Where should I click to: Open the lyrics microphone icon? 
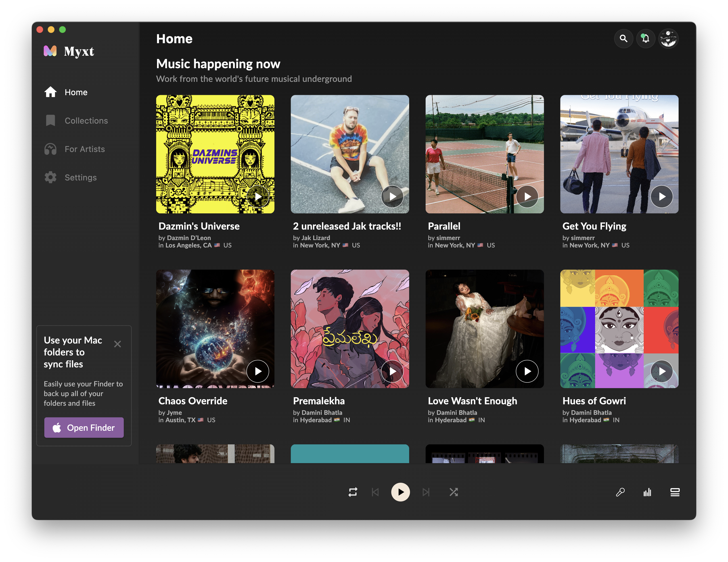point(620,492)
